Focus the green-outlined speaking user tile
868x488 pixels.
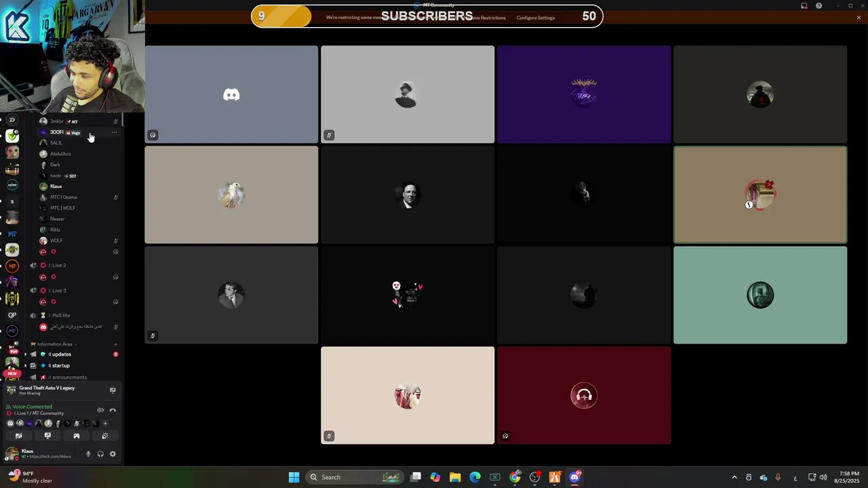pos(760,195)
